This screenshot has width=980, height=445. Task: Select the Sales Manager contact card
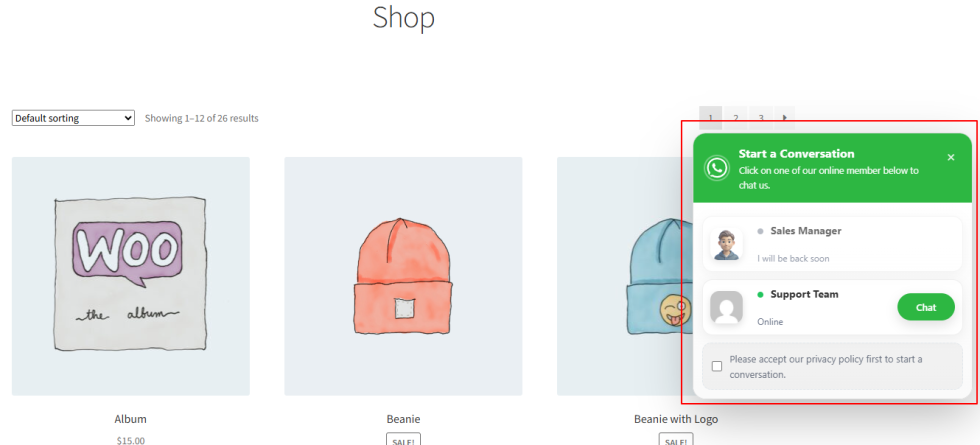(832, 244)
